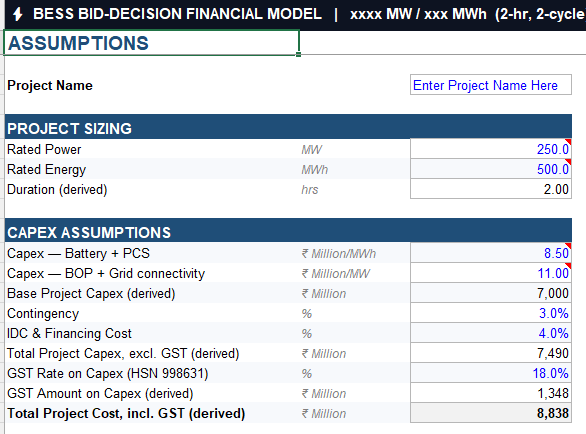Click the ₹ Million/MWh unit cell

pos(339,254)
